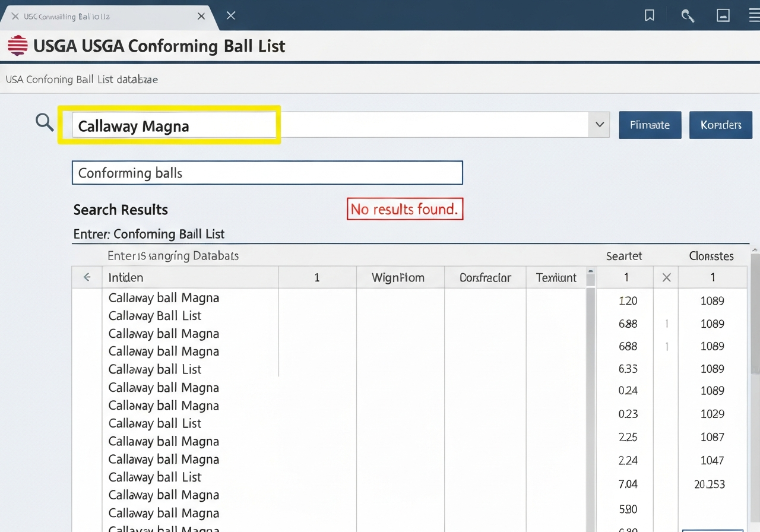Image resolution: width=760 pixels, height=532 pixels.
Task: Click the USGA Conforming Ball List page title
Action: click(x=159, y=46)
